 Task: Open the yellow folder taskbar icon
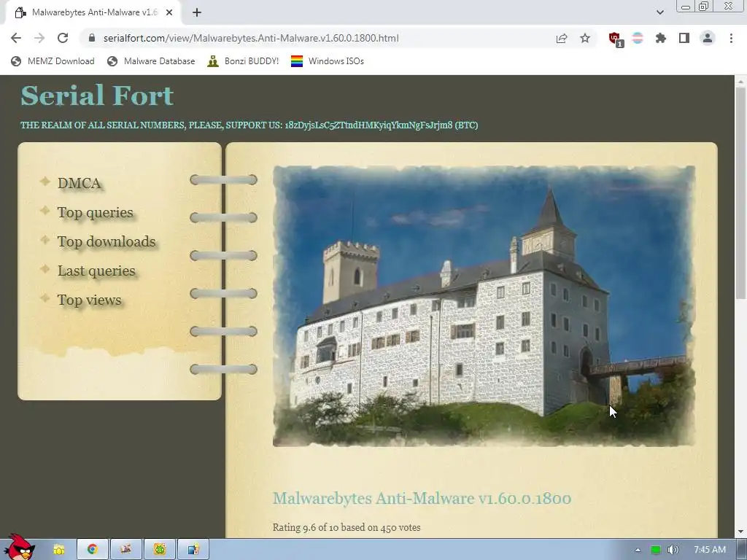(59, 550)
